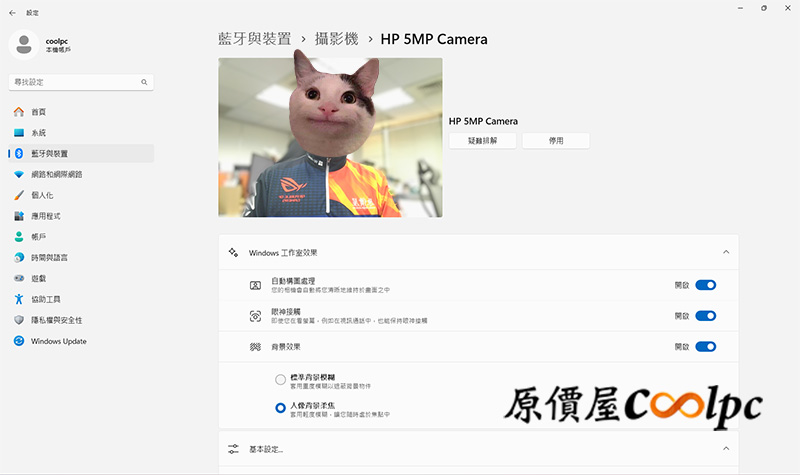Toggle 眼神接觸 eye contact switch
This screenshot has width=800, height=475.
point(706,316)
